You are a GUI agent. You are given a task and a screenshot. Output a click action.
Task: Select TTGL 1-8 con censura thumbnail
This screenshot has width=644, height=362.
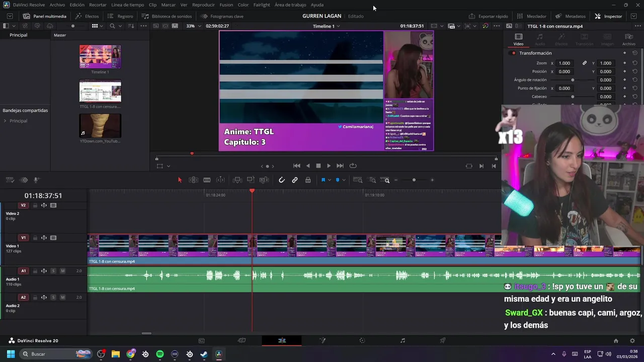coord(100,91)
